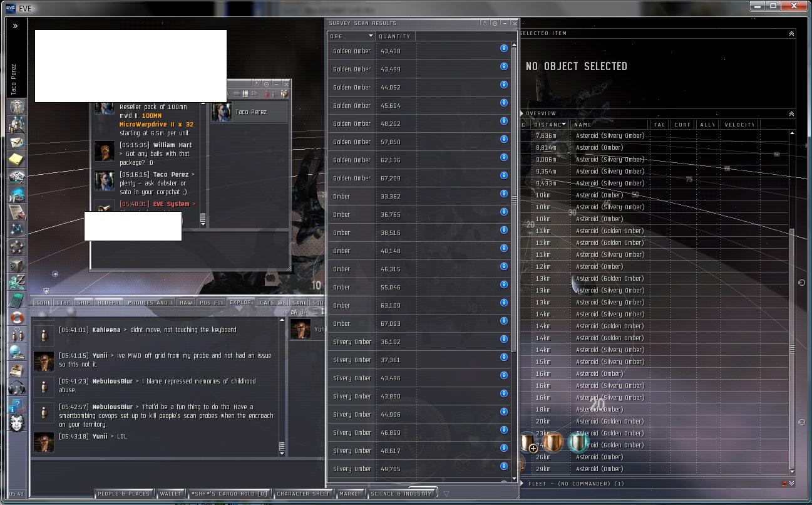Switch to the Bluepri chat tab

click(x=110, y=303)
